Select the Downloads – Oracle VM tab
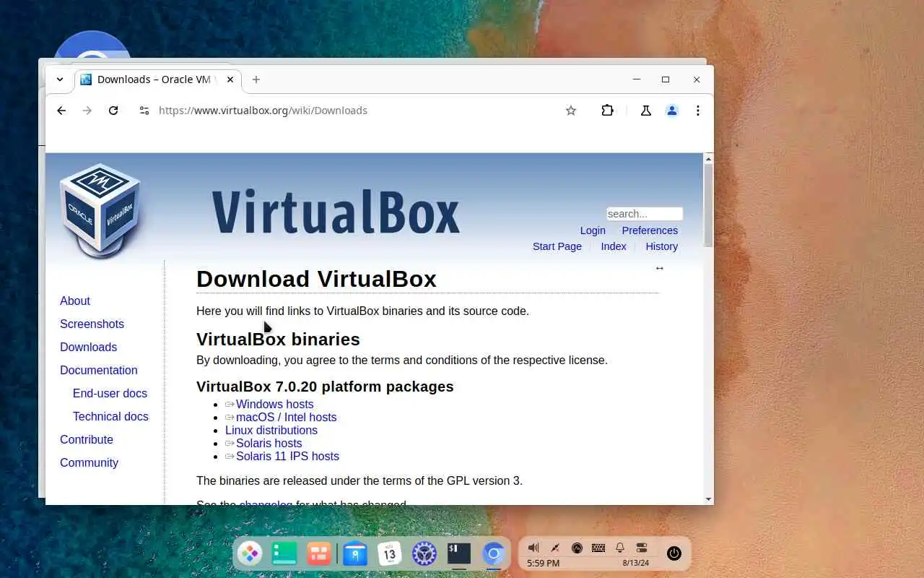Viewport: 924px width, 578px height. tap(158, 79)
